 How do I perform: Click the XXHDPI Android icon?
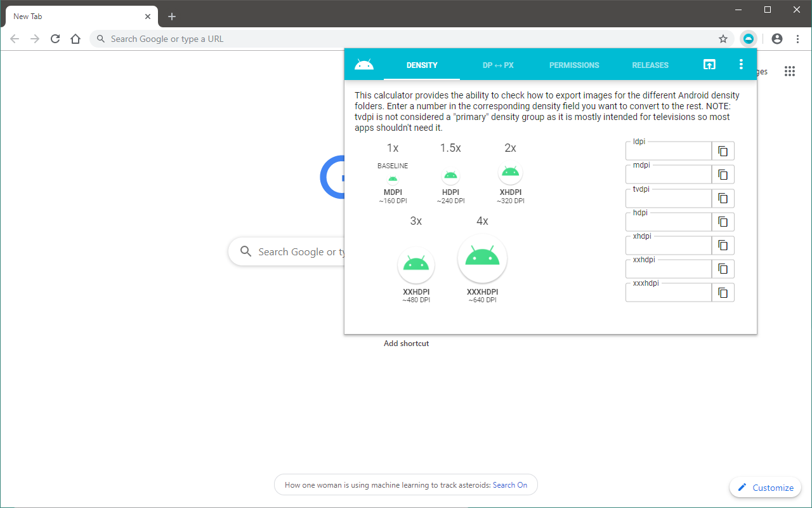point(416,265)
